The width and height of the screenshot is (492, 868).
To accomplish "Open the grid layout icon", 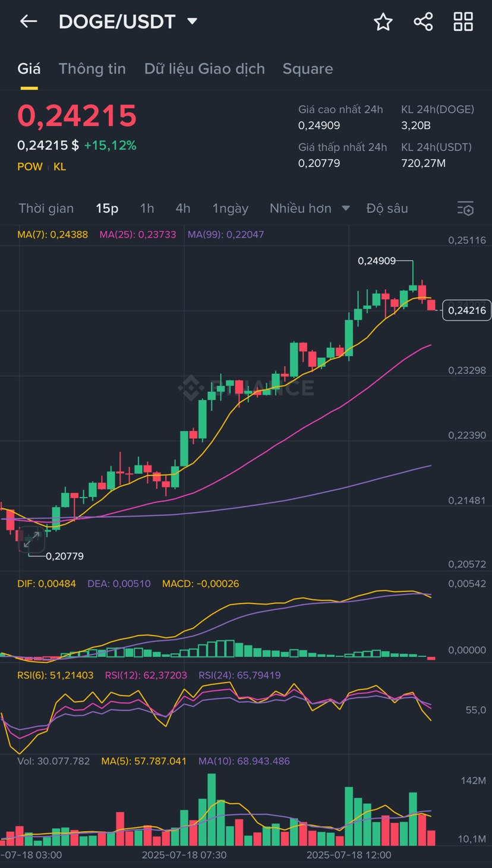I will [x=463, y=22].
